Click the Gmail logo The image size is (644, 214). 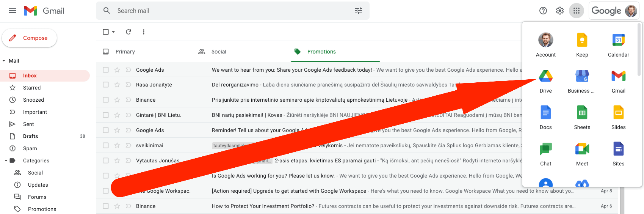tap(44, 11)
